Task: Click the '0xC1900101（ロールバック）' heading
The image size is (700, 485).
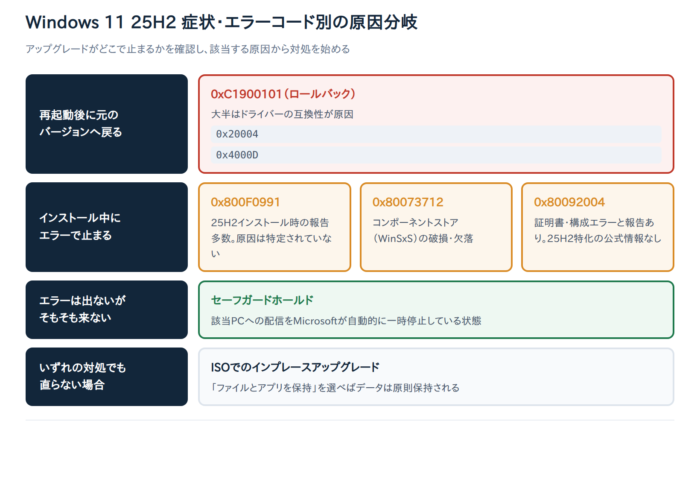Action: (x=283, y=94)
